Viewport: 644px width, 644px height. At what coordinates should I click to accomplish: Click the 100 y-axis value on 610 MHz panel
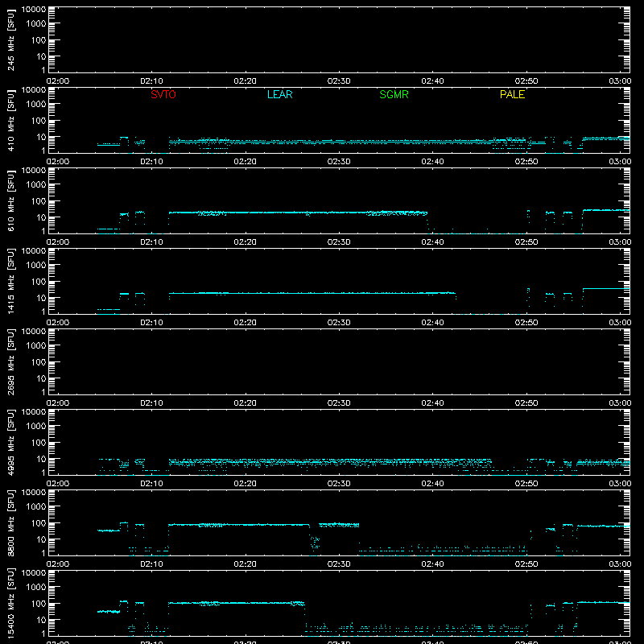coord(39,201)
